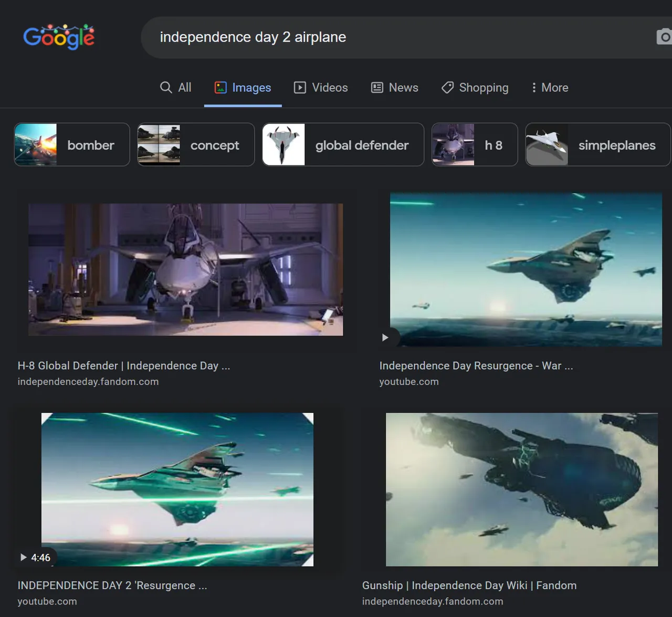Filter results by bomber chip
Viewport: 672px width, 617px height.
(x=72, y=144)
